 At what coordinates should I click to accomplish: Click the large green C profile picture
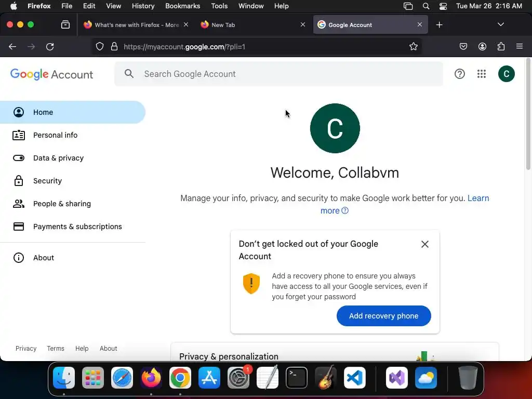335,128
